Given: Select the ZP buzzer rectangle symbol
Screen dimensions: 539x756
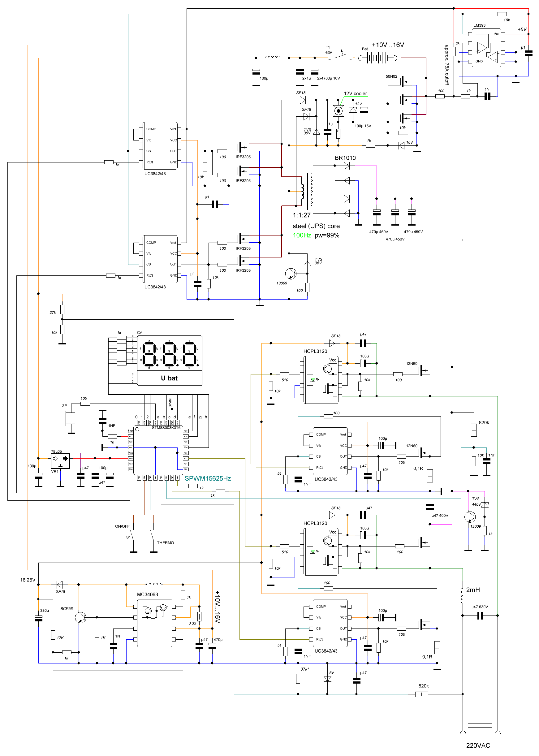Looking at the screenshot, I should (x=70, y=418).
